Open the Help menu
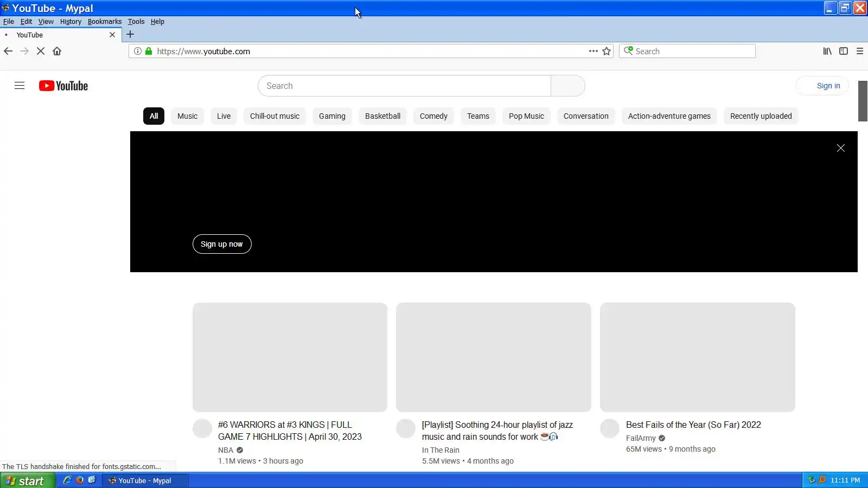The width and height of the screenshot is (868, 488). tap(157, 22)
